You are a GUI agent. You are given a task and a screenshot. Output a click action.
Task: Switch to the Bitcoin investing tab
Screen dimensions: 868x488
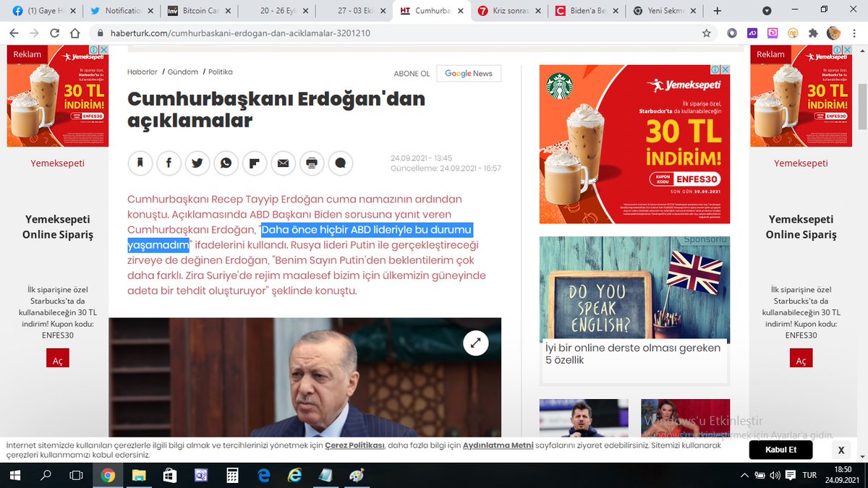tap(198, 11)
